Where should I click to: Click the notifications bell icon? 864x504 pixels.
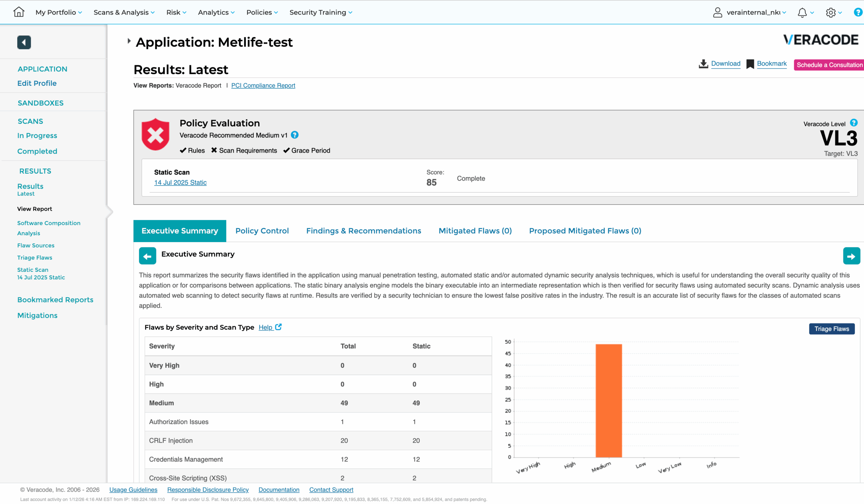click(x=802, y=13)
